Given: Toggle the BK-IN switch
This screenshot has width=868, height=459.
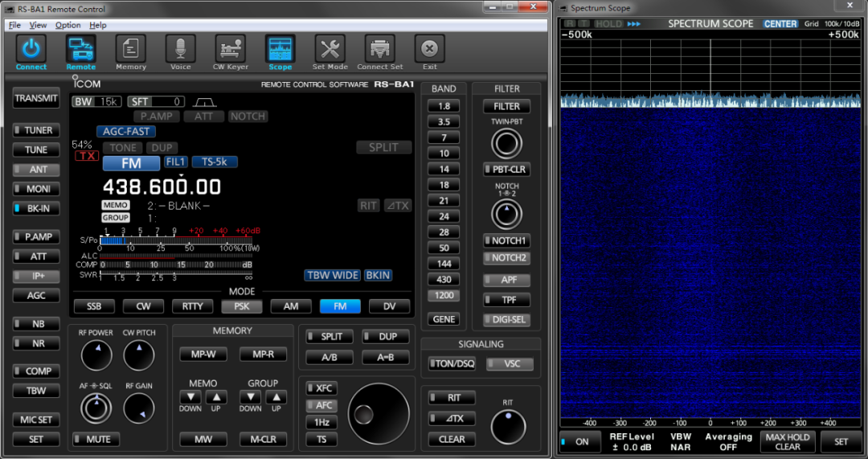Looking at the screenshot, I should pyautogui.click(x=36, y=209).
